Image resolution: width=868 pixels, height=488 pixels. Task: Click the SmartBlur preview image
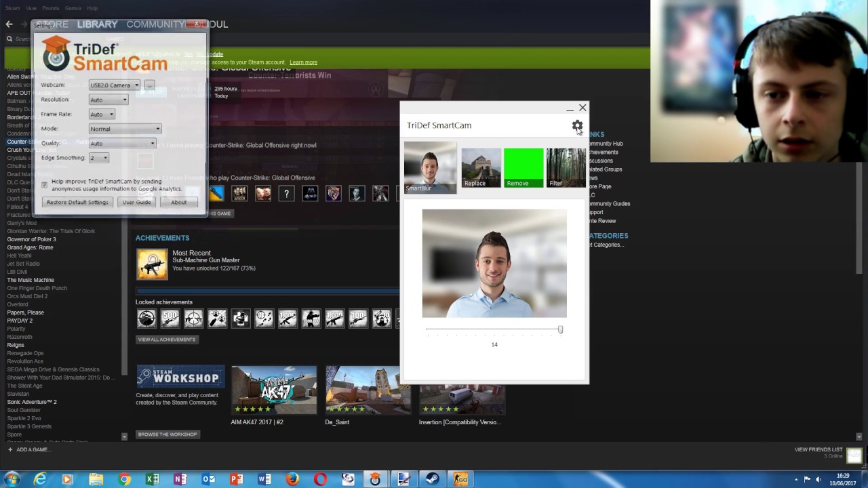point(494,263)
